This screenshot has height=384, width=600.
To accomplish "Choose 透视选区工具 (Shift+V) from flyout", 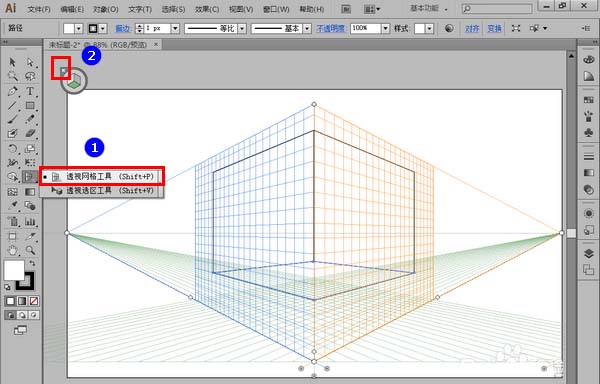I will [102, 190].
